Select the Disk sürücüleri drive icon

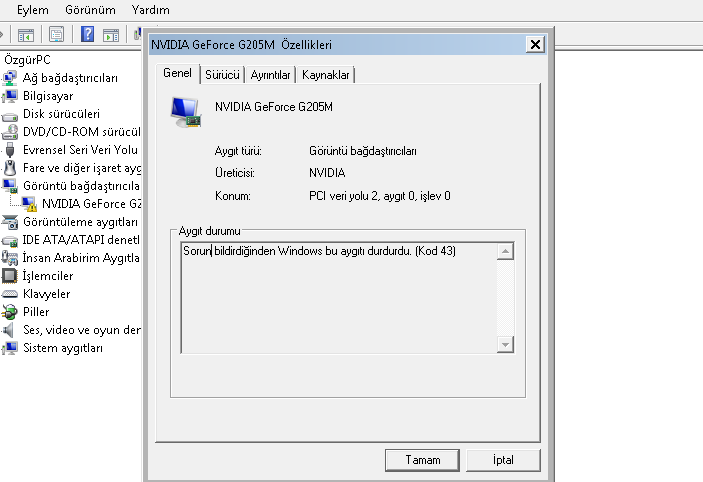point(11,114)
